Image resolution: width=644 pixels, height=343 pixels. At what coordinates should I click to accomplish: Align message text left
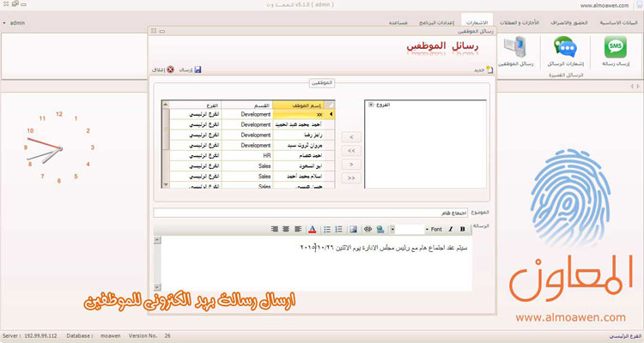298,229
